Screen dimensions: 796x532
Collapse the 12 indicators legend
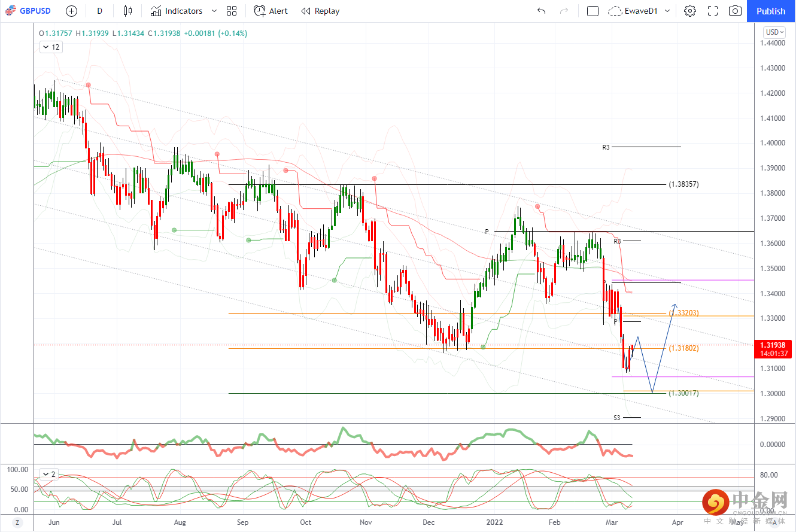[x=51, y=47]
